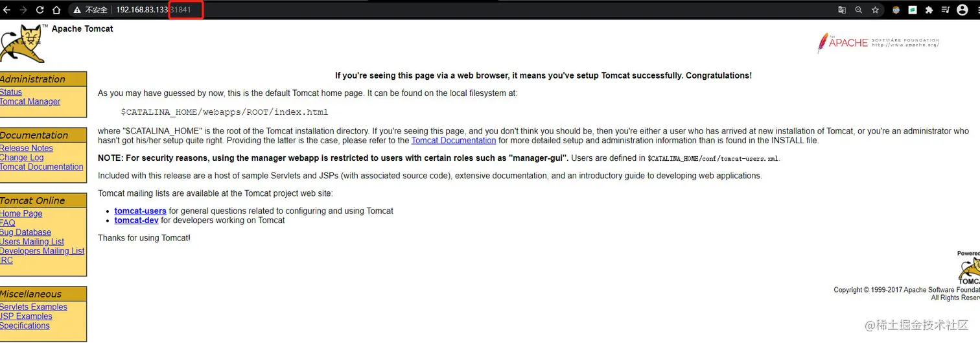Open the IRC link
This screenshot has width=980, height=343.
[x=6, y=260]
